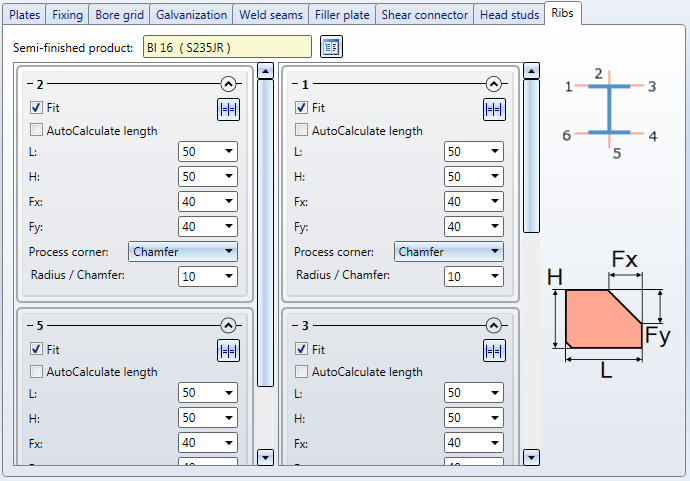Image resolution: width=690 pixels, height=481 pixels.
Task: Uncheck Fit for rib 2
Action: click(x=37, y=108)
